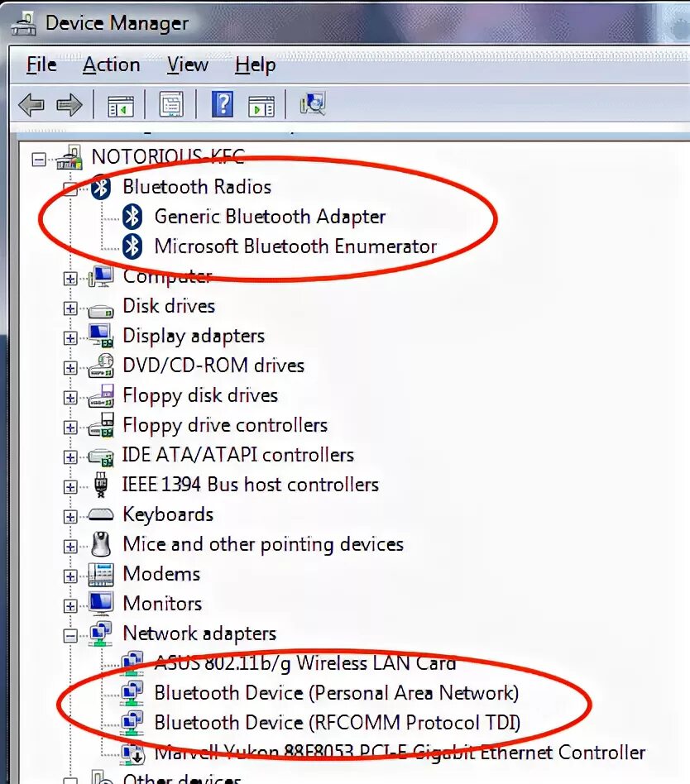Click the Forward arrow toolbar button
This screenshot has height=784, width=690.
click(69, 105)
